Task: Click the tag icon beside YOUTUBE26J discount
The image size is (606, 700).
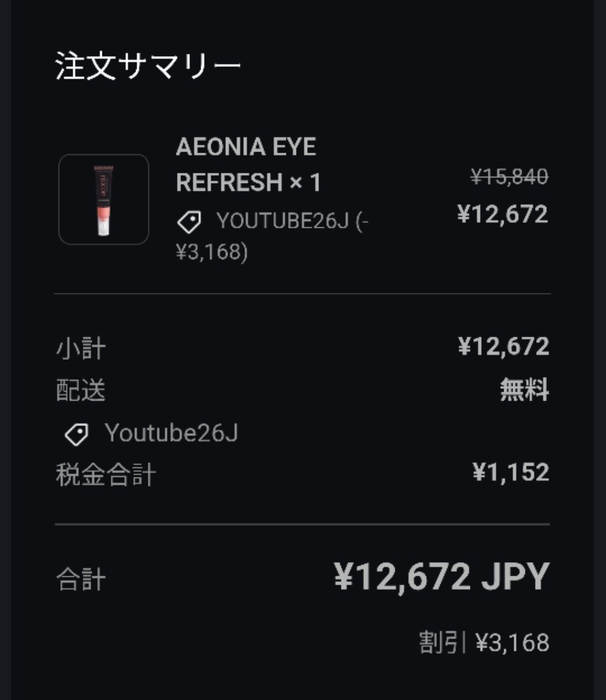Action: [x=189, y=222]
